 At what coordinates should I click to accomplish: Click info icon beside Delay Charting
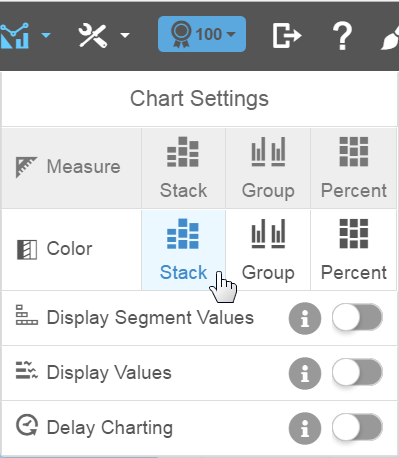point(305,428)
